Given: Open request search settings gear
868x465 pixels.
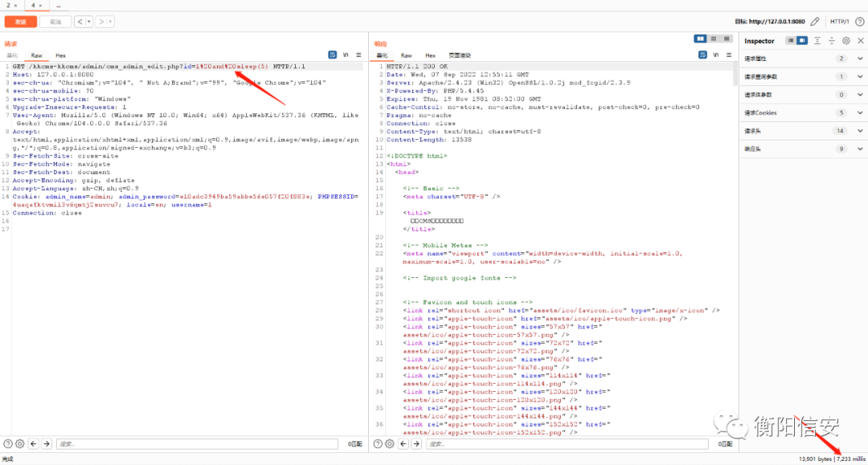Looking at the screenshot, I should (20, 443).
